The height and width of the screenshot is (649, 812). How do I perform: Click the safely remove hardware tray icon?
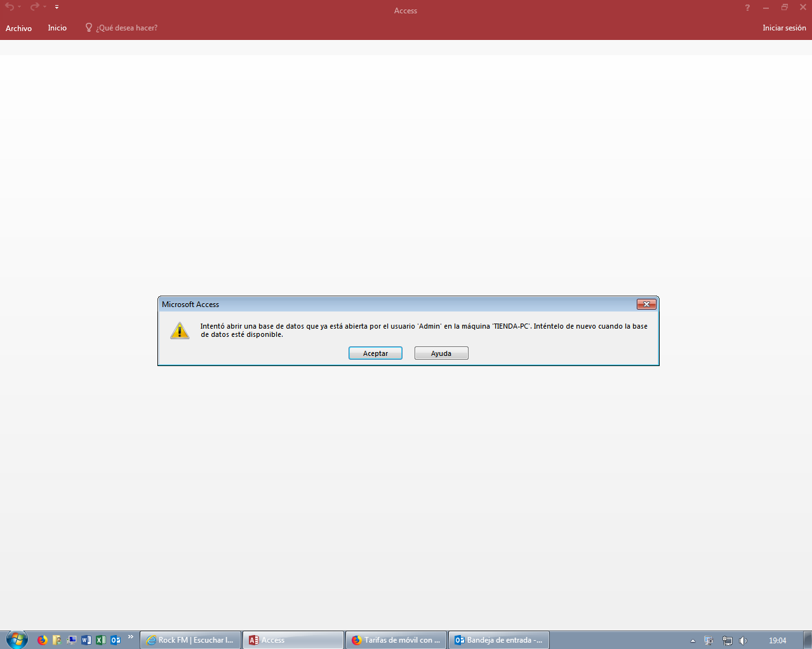(x=709, y=641)
